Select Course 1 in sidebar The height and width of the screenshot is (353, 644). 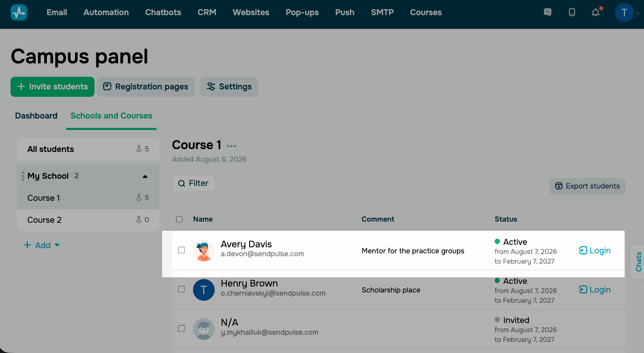point(88,198)
